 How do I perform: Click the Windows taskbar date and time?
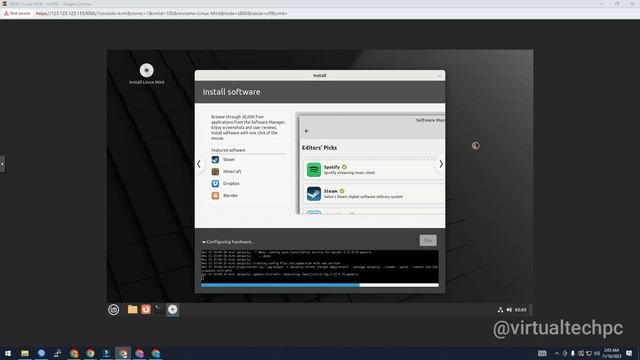(611, 353)
